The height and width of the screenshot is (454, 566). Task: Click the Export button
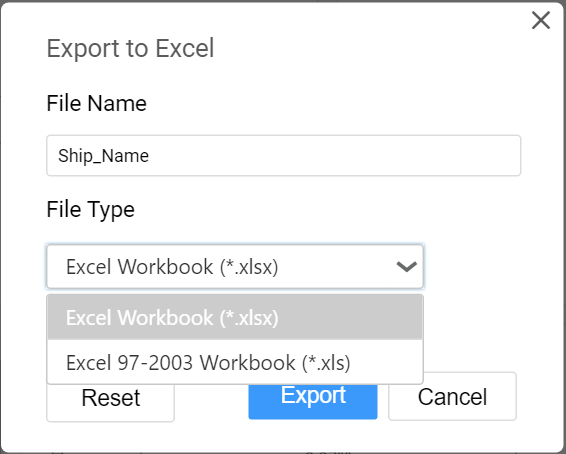tap(313, 401)
